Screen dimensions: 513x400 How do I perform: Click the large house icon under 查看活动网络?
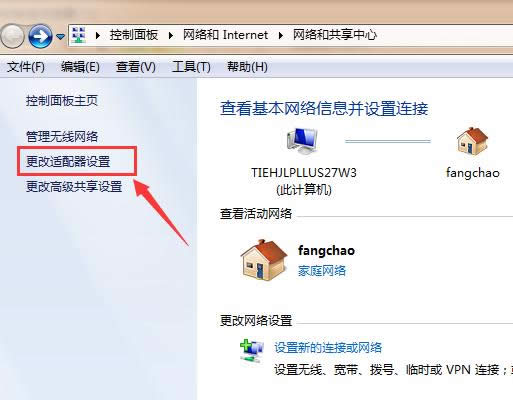(x=264, y=260)
